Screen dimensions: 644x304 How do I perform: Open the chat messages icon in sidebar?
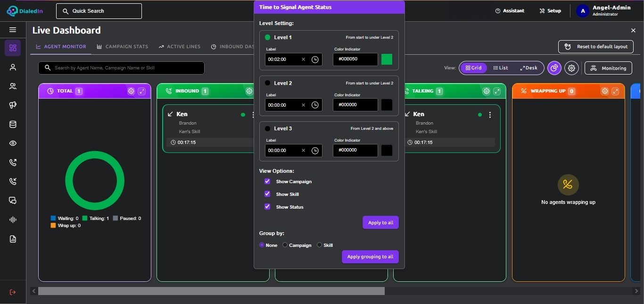coord(13,201)
